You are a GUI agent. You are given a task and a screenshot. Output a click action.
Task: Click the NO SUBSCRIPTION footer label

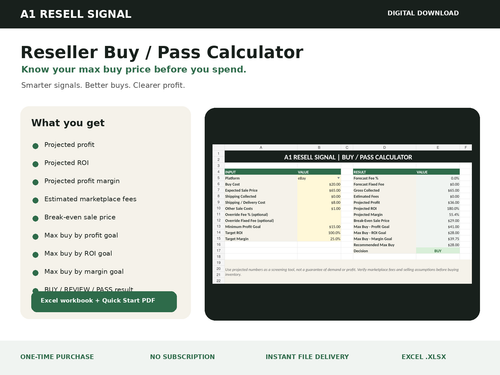click(x=182, y=357)
